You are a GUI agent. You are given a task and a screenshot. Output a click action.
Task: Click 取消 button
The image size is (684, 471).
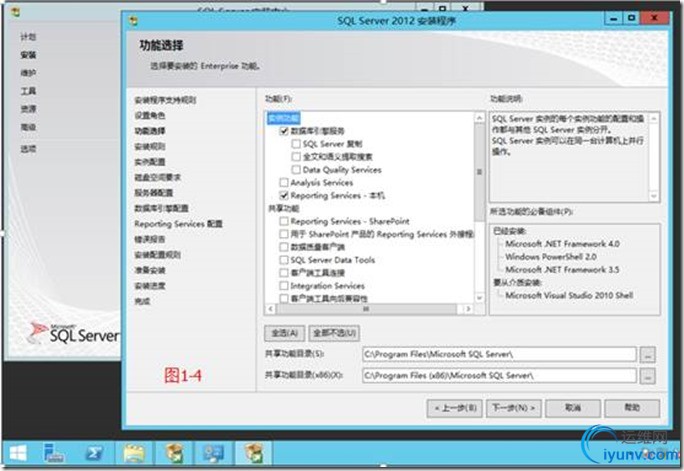click(573, 409)
